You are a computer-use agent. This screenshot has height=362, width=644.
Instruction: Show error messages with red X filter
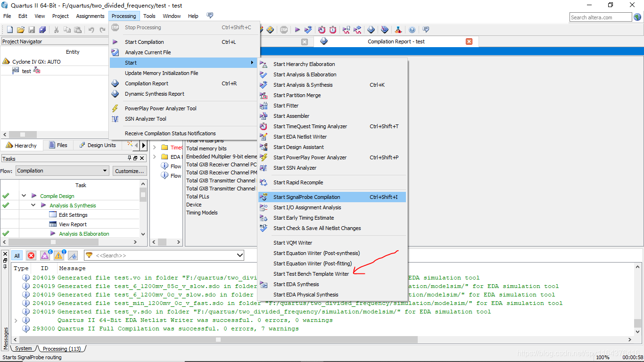click(x=31, y=255)
